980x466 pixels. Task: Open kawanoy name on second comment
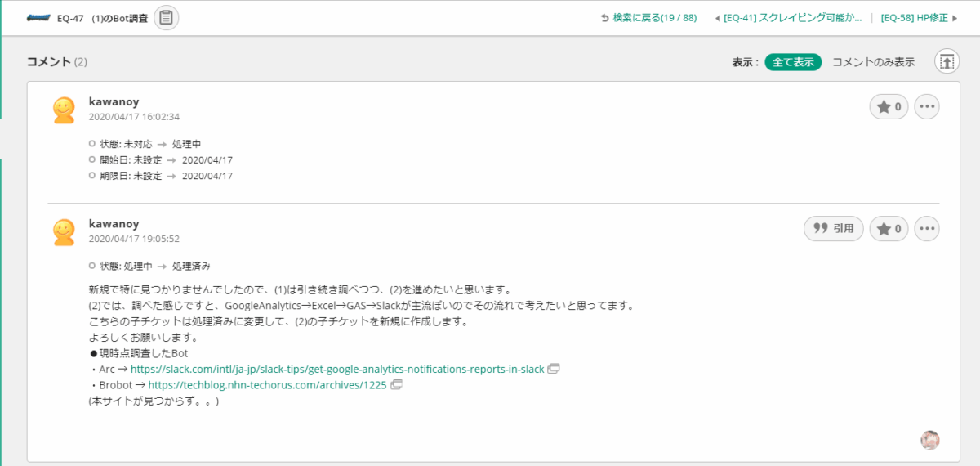[114, 224]
